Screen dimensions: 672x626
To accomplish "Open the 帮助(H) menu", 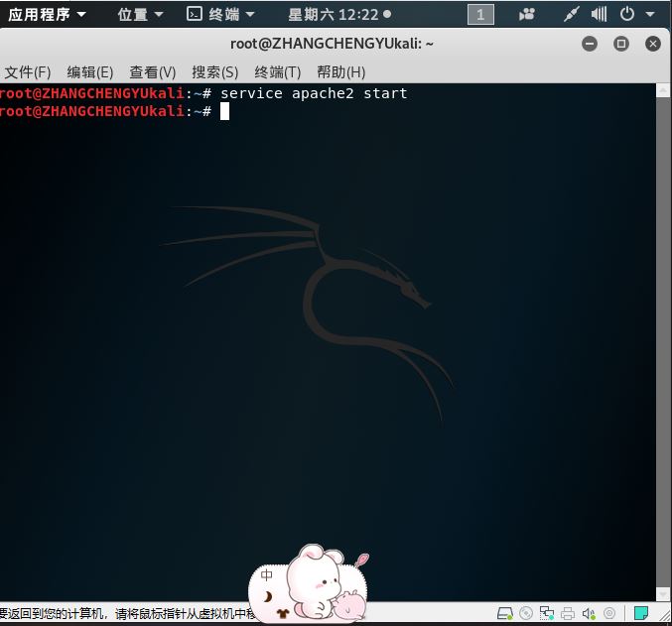I will 341,72.
